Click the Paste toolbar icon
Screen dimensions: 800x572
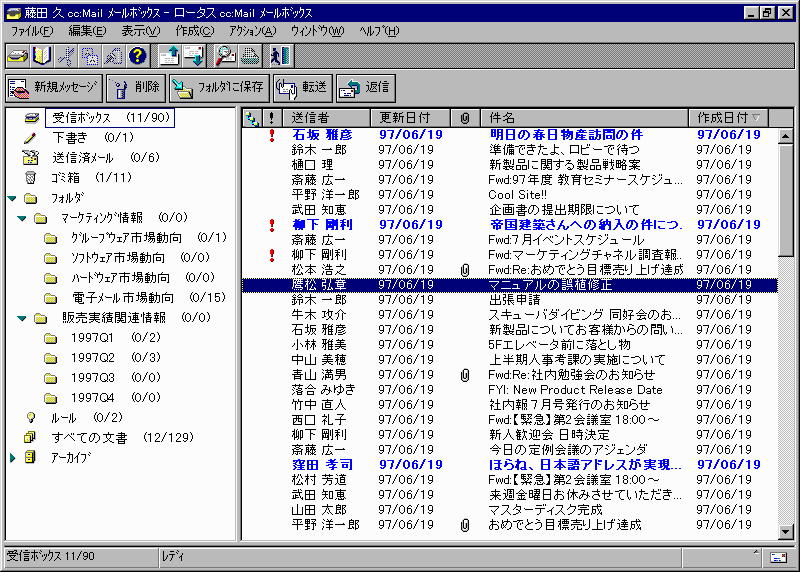(x=113, y=56)
